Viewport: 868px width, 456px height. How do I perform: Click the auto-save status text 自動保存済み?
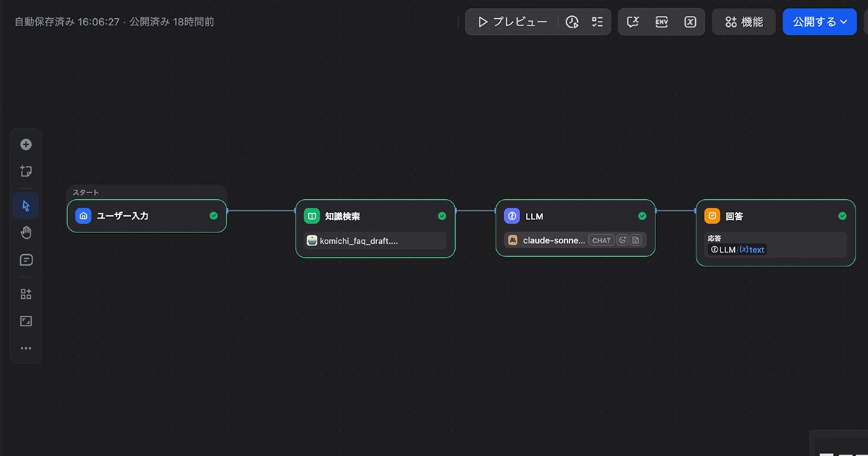point(44,22)
